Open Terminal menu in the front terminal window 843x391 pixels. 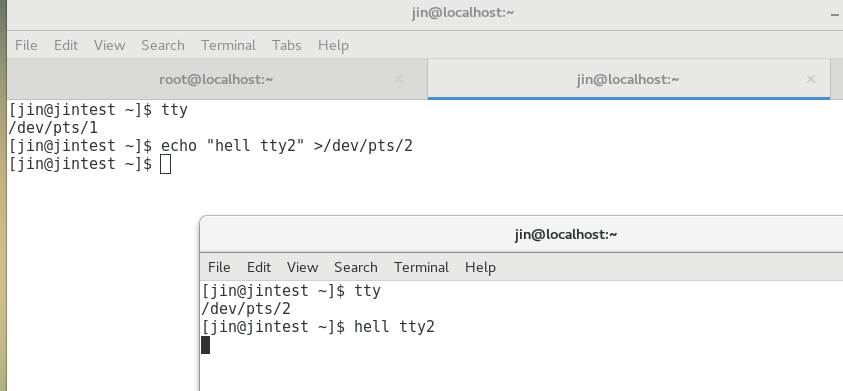(421, 267)
